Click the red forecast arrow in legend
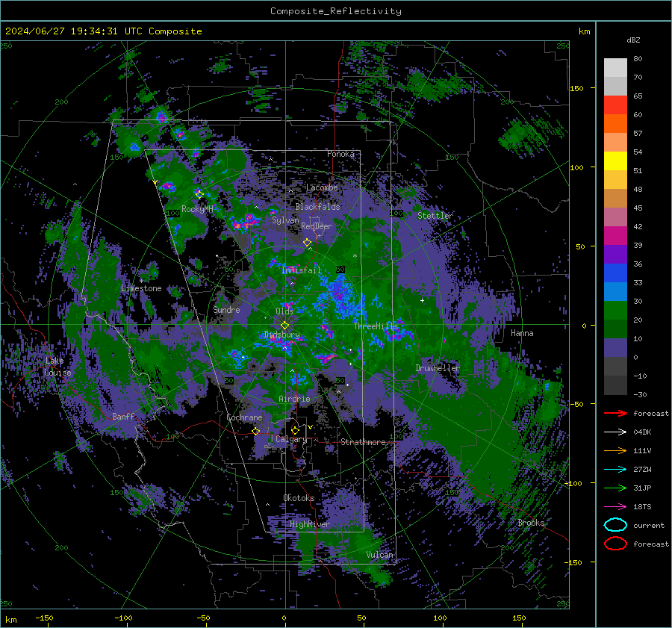Screen dimensions: 672x628 point(615,413)
